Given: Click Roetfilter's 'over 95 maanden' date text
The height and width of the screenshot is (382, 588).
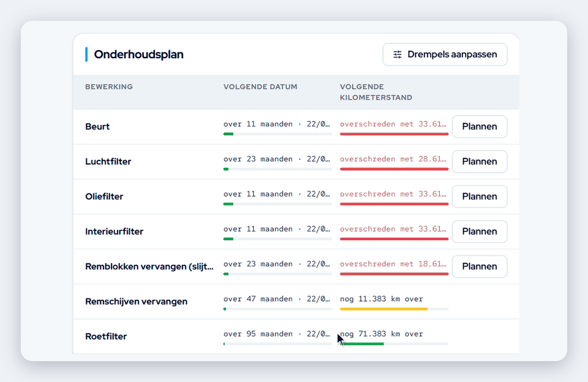Looking at the screenshot, I should (x=277, y=334).
